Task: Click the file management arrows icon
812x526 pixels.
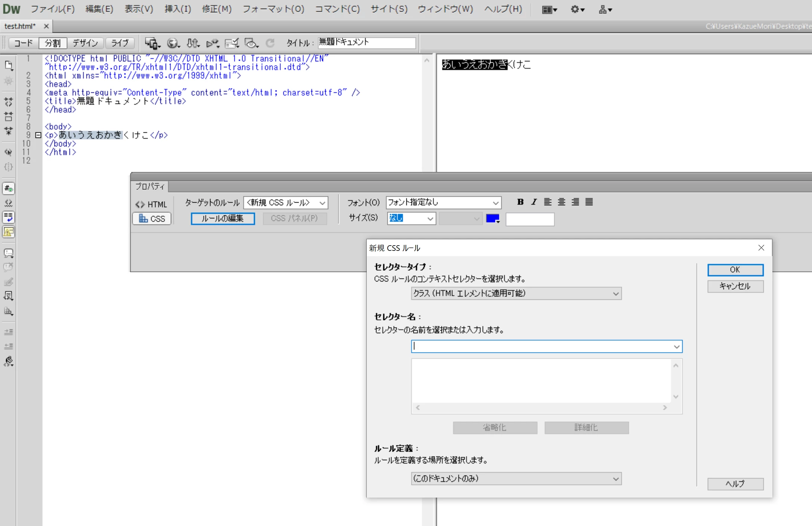Action: click(x=193, y=43)
